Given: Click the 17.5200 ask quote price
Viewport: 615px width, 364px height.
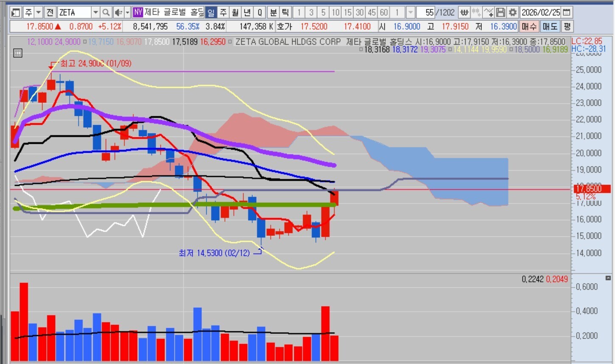Looking at the screenshot, I should click(x=314, y=26).
